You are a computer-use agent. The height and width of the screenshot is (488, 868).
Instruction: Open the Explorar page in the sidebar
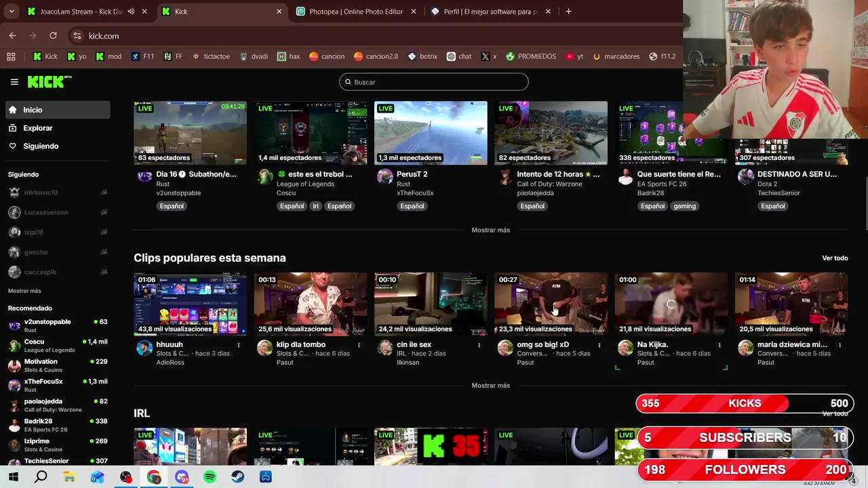38,128
